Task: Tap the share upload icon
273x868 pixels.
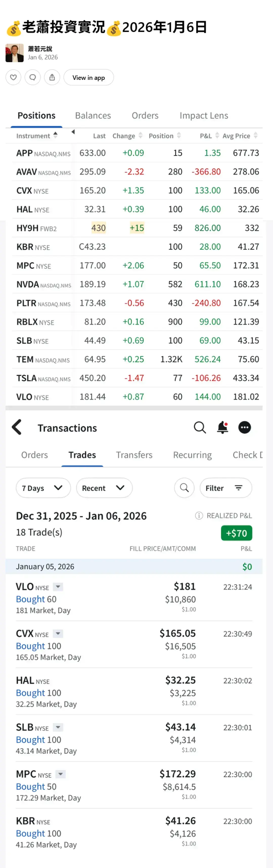Action: click(52, 78)
